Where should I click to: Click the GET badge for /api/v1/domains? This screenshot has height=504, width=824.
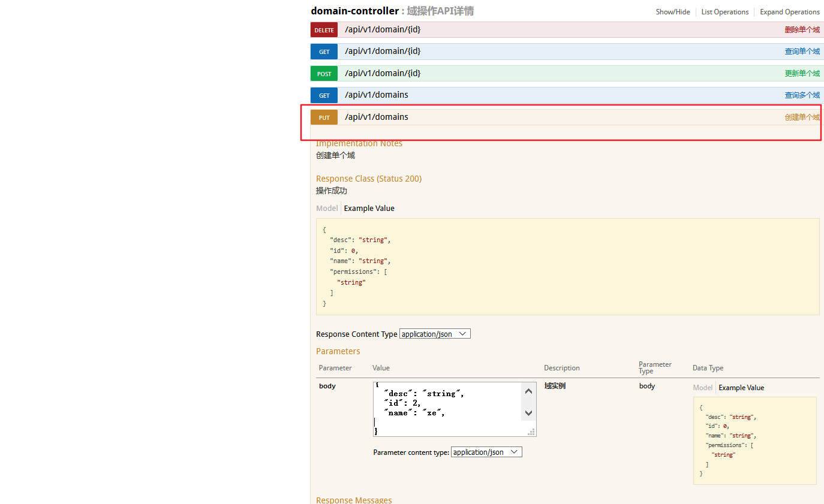click(x=324, y=95)
